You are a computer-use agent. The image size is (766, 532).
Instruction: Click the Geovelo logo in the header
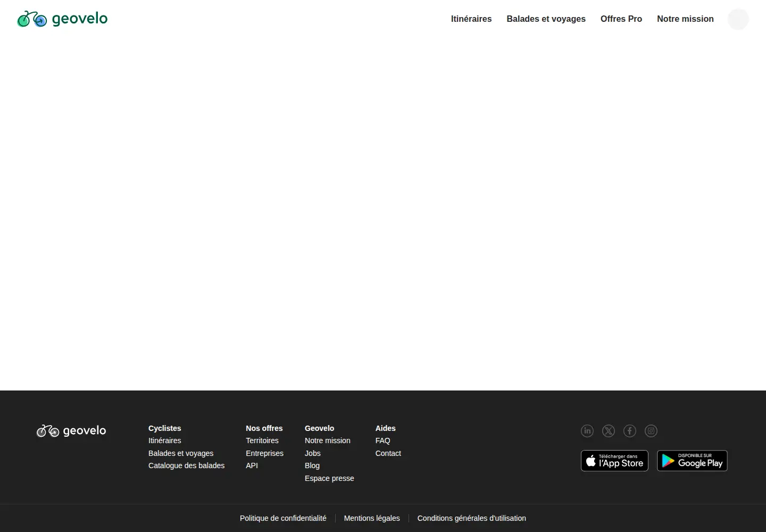pyautogui.click(x=62, y=19)
